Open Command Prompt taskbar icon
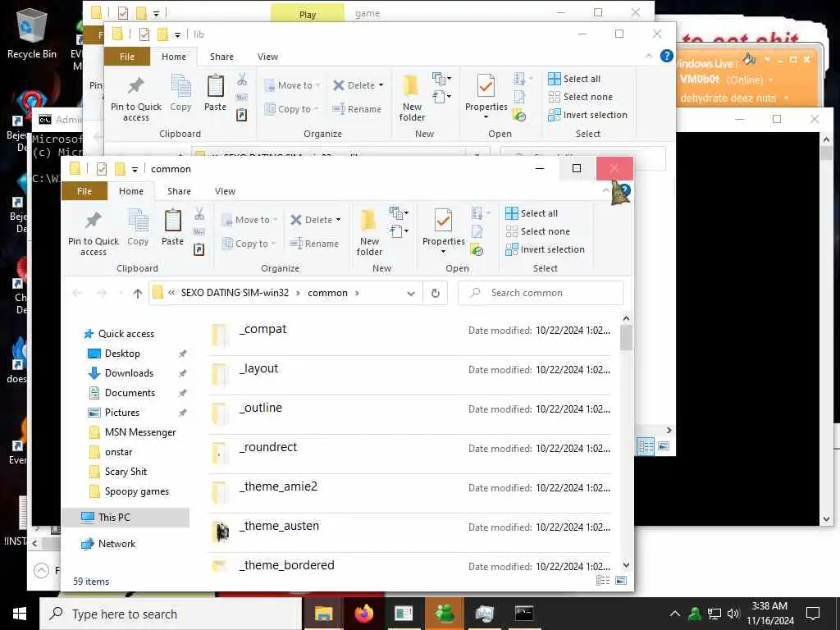This screenshot has width=840, height=630. tap(523, 614)
